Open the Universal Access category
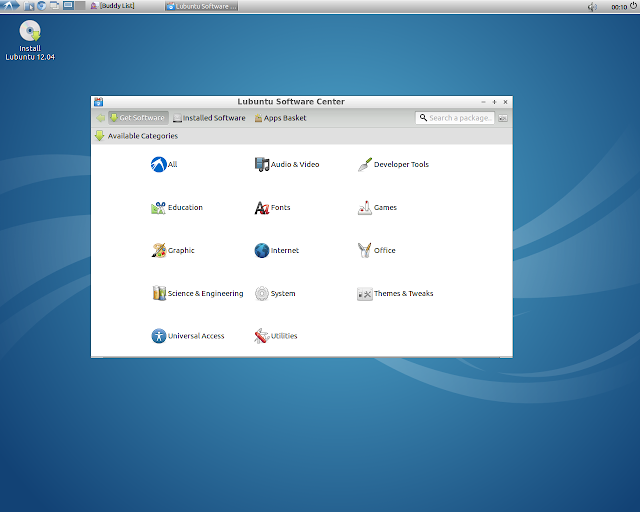Image resolution: width=640 pixels, height=512 pixels. click(188, 336)
